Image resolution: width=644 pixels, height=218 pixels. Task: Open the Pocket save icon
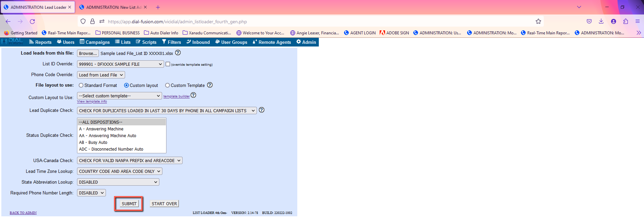[x=589, y=21]
